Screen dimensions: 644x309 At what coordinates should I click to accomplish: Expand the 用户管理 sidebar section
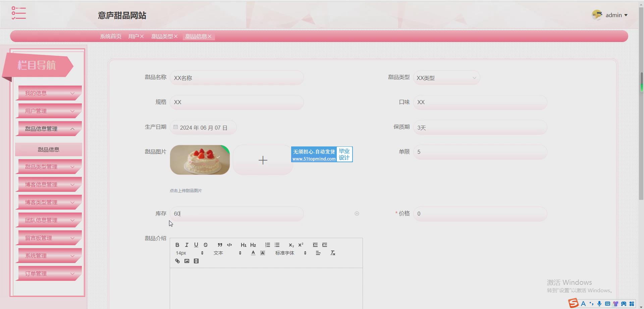pos(49,111)
